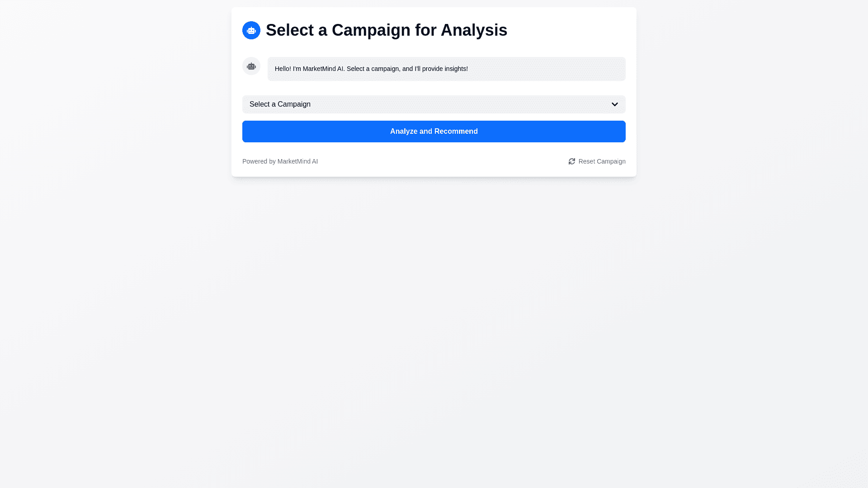868x488 pixels.
Task: Click the refresh arrows icon beside Reset Campaign
Action: [x=572, y=161]
